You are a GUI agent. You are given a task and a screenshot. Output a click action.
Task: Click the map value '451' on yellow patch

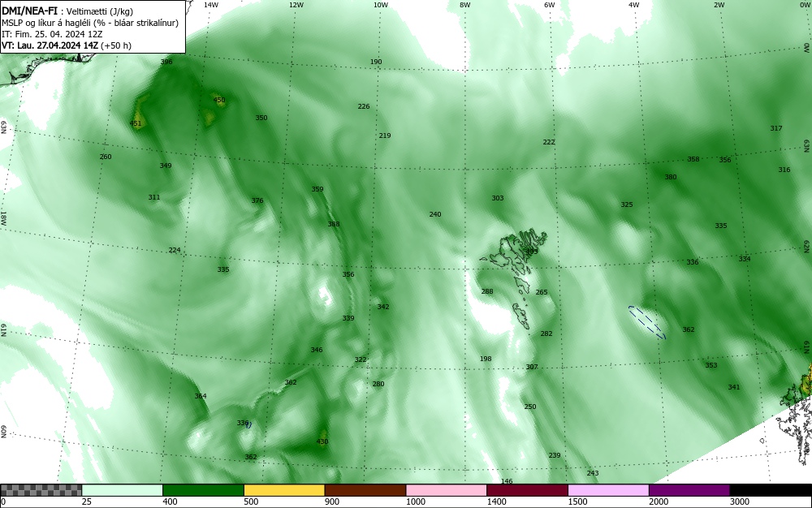[x=135, y=123]
